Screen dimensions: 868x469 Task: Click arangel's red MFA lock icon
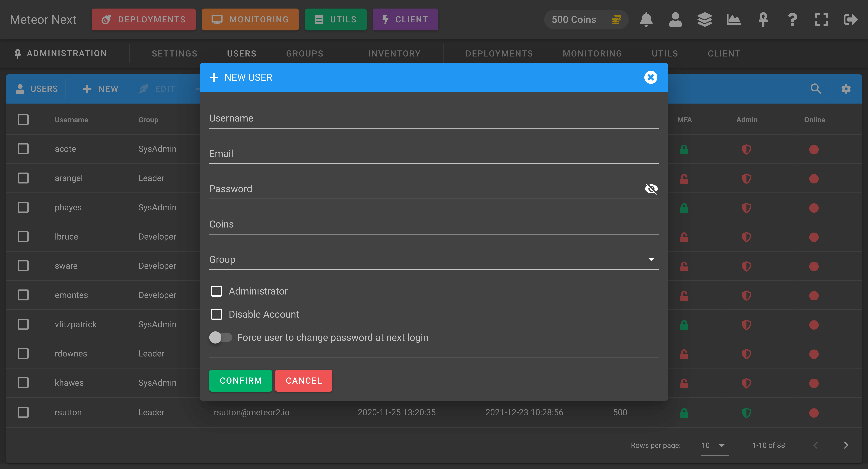[684, 179]
